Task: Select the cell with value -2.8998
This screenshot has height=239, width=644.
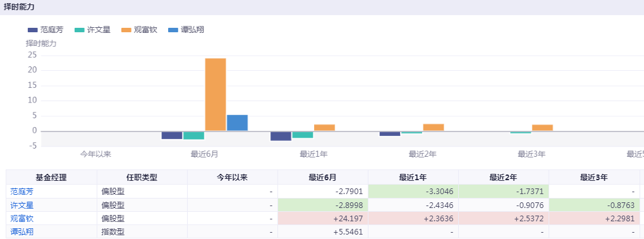Action: tap(323, 205)
